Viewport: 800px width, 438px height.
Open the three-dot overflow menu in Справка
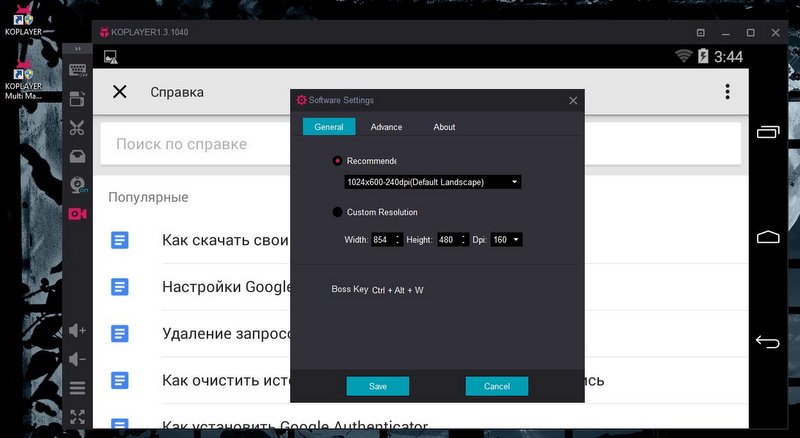point(728,91)
